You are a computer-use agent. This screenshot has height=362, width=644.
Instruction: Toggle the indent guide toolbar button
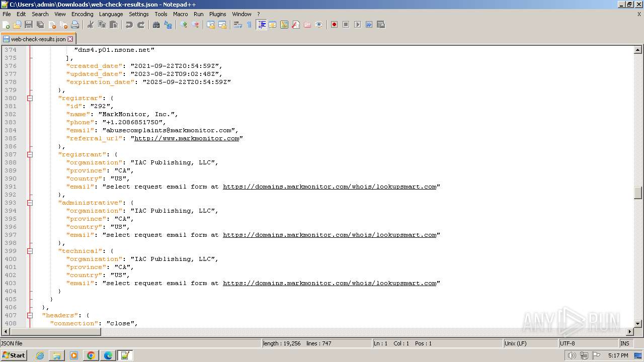pos(261,25)
